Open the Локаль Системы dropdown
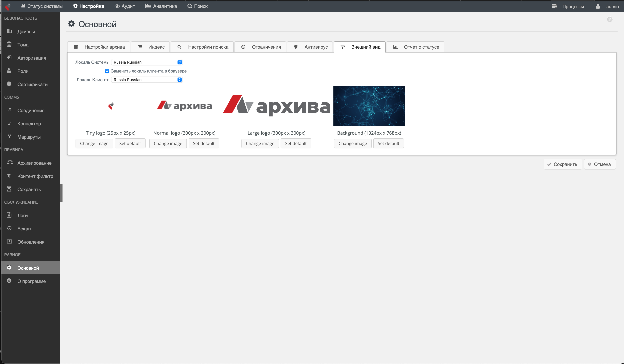Viewport: 624px width, 364px height. [147, 62]
